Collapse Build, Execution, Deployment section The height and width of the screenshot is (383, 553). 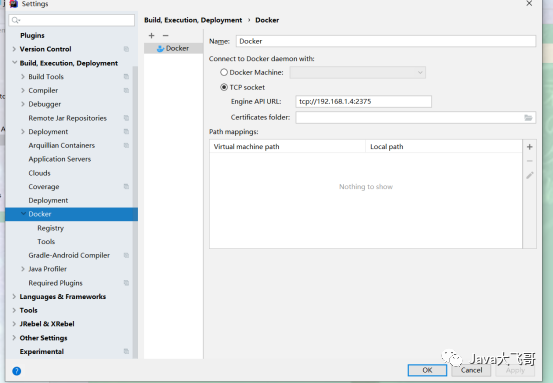(x=14, y=63)
